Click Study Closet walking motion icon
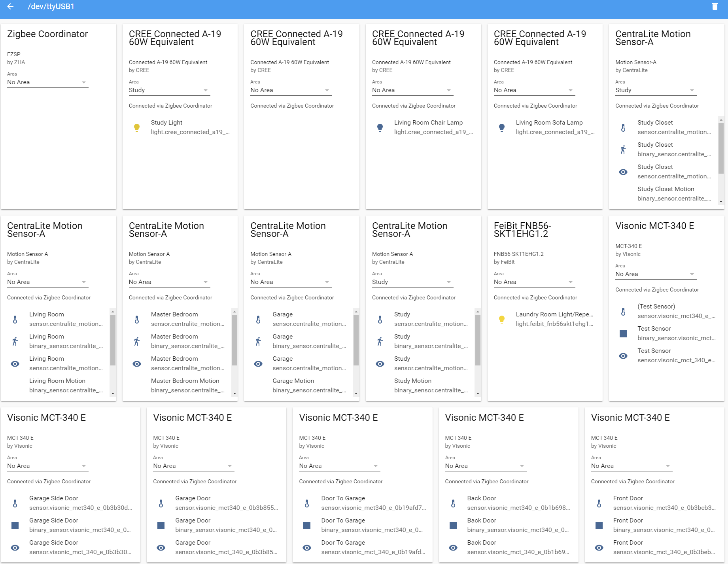The image size is (728, 564). 623,150
